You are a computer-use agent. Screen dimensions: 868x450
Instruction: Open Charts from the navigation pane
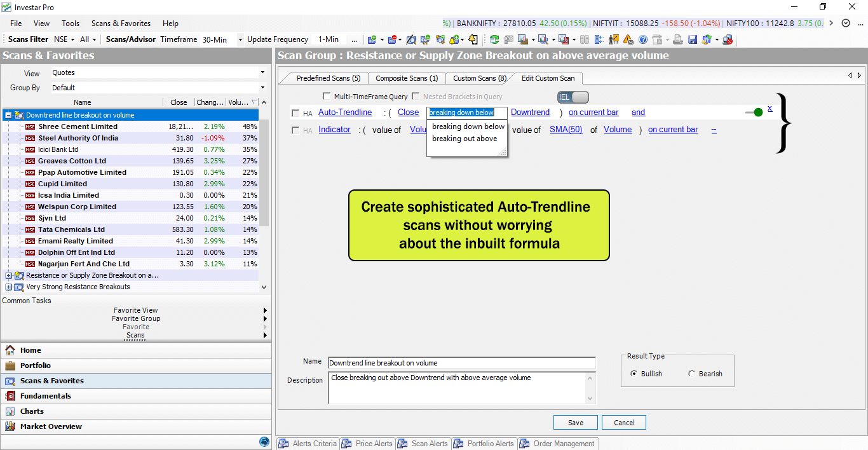point(32,411)
